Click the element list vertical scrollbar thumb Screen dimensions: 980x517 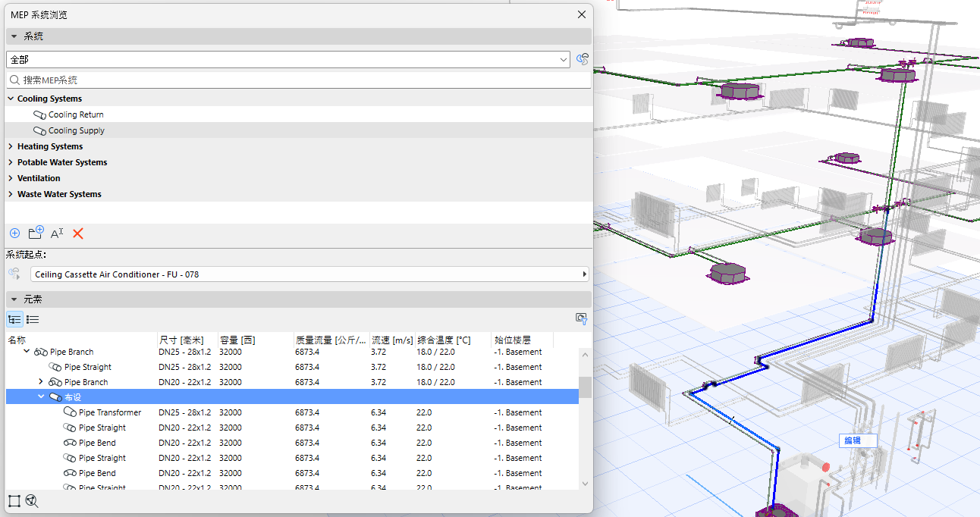click(x=585, y=387)
